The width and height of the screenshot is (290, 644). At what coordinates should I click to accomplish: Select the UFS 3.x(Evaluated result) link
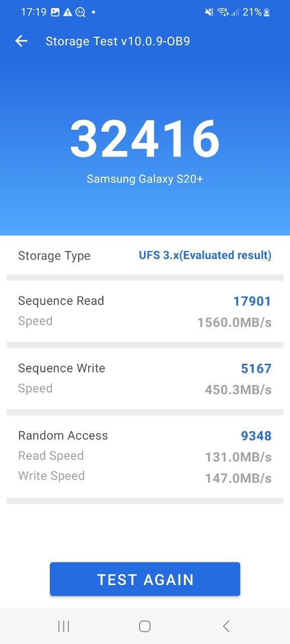(x=205, y=255)
